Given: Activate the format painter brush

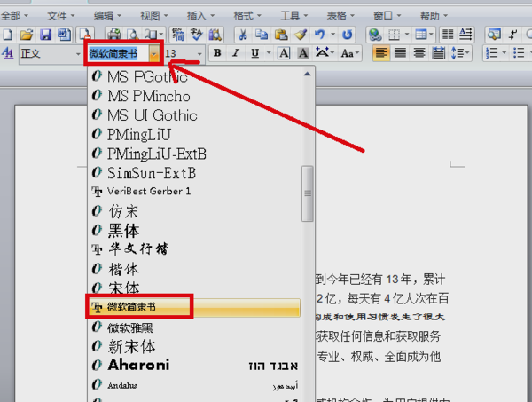Looking at the screenshot, I should point(301,35).
